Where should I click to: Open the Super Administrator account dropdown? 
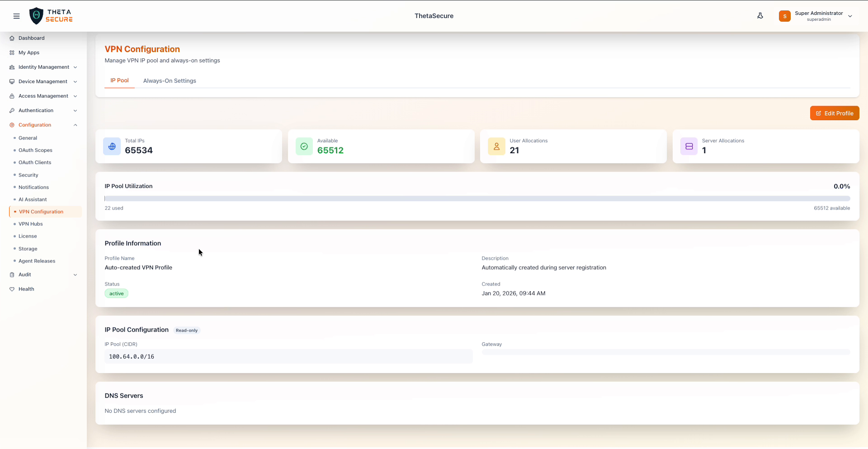pyautogui.click(x=850, y=16)
